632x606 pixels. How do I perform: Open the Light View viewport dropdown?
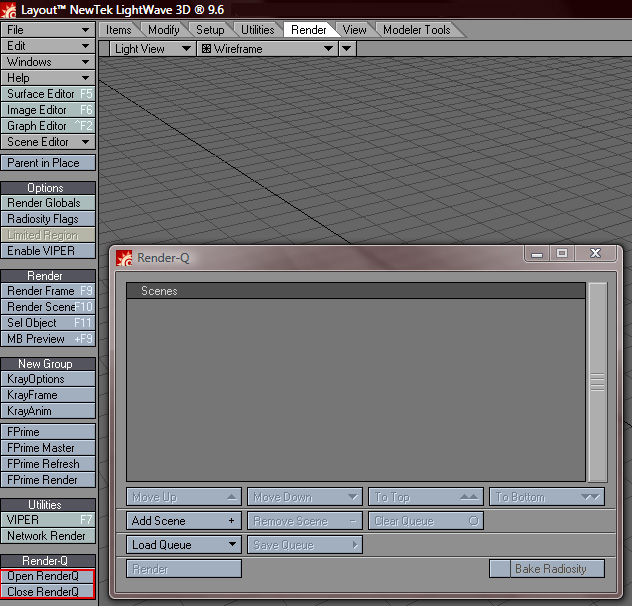coord(152,49)
